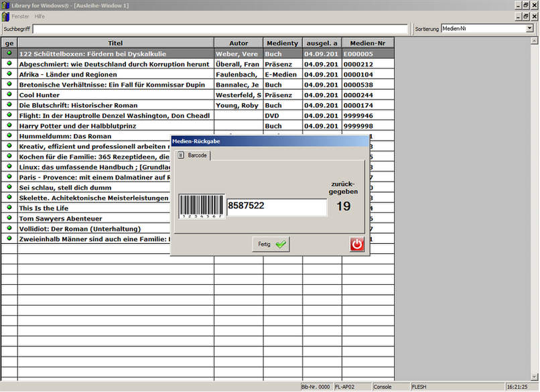Click the green dot beside Zweieinhalb Männer row
This screenshot has width=540, height=392.
[9, 238]
